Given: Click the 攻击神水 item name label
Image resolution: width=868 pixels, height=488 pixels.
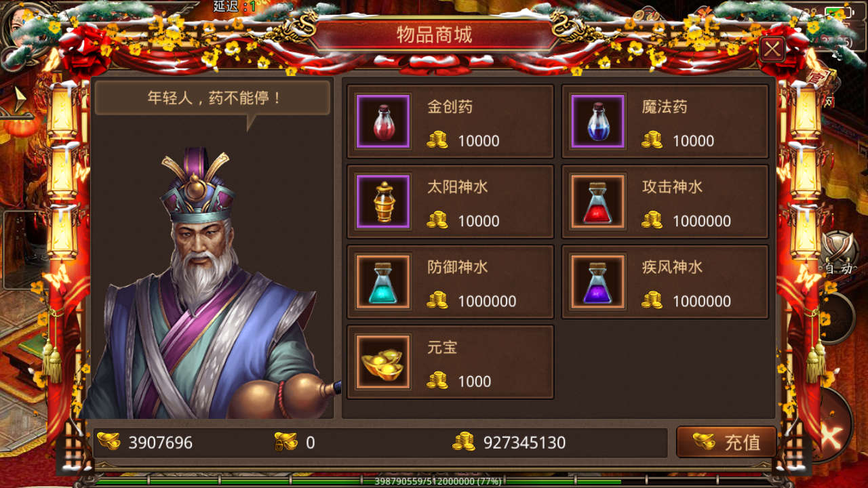Looking at the screenshot, I should coord(672,187).
